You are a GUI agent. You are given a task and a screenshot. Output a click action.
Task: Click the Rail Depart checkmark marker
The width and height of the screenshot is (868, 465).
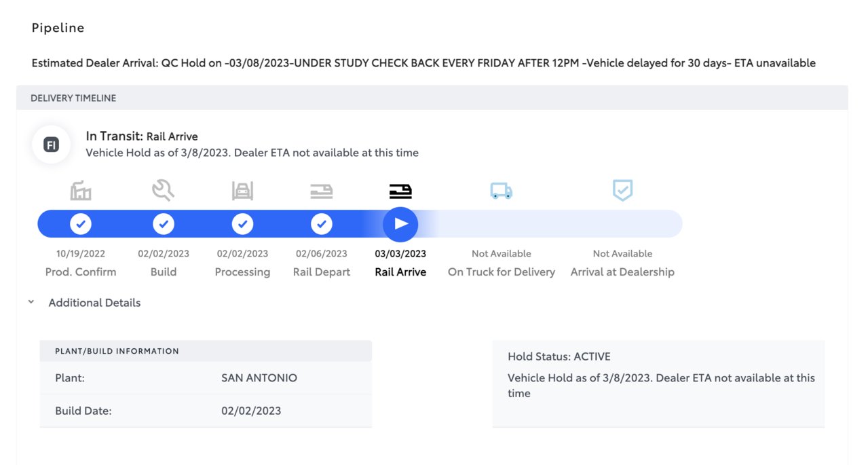click(x=322, y=224)
